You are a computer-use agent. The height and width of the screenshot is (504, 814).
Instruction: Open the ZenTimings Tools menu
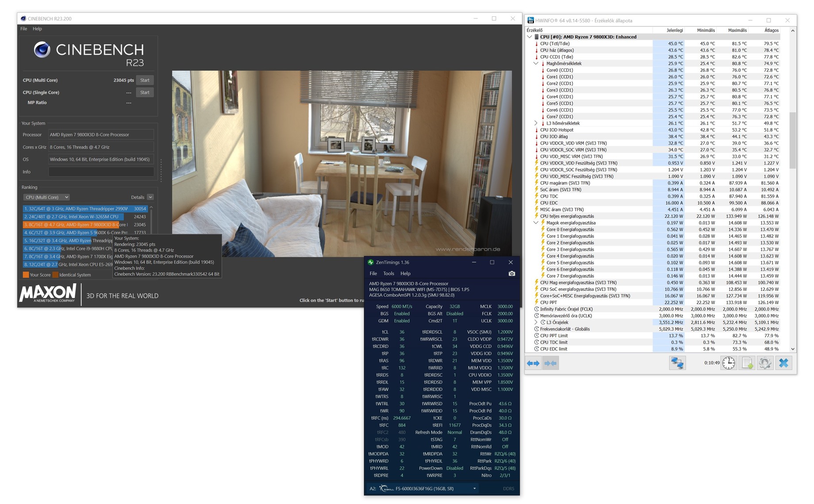click(388, 274)
